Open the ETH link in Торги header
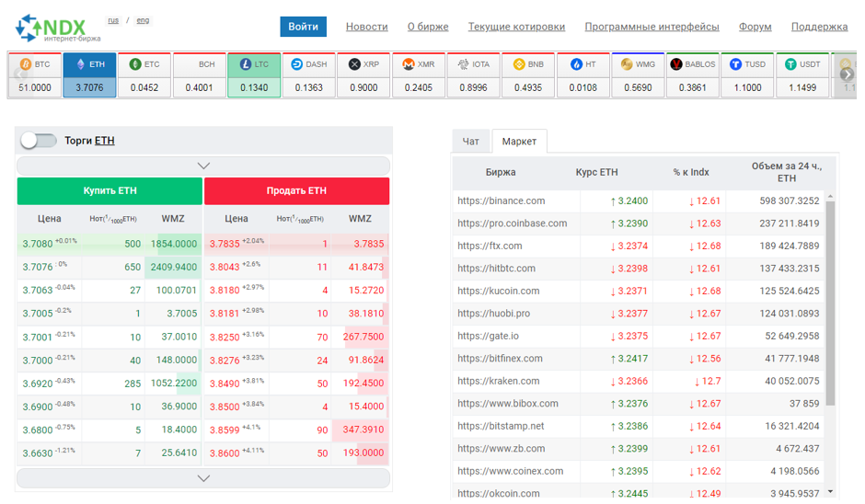Screen dimensions: 865x504 105,141
